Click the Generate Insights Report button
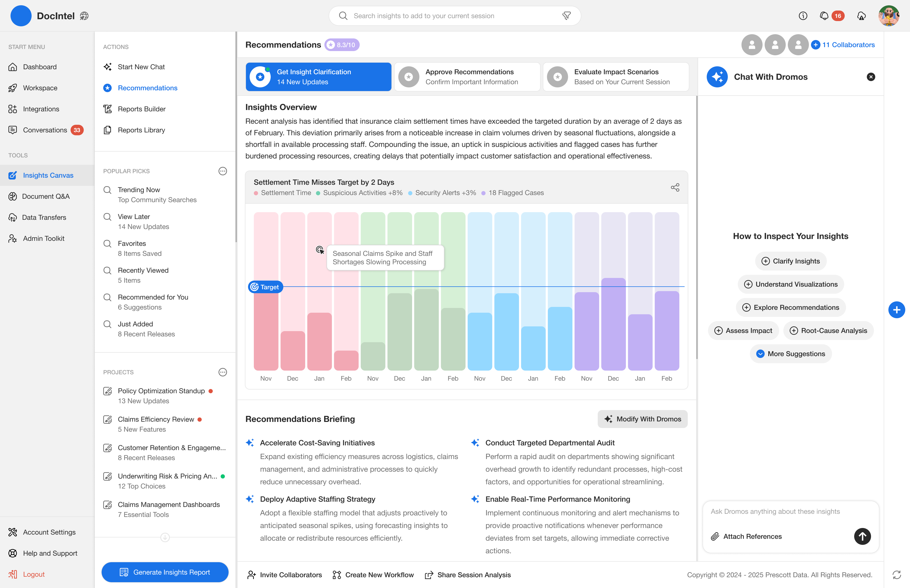 point(165,572)
